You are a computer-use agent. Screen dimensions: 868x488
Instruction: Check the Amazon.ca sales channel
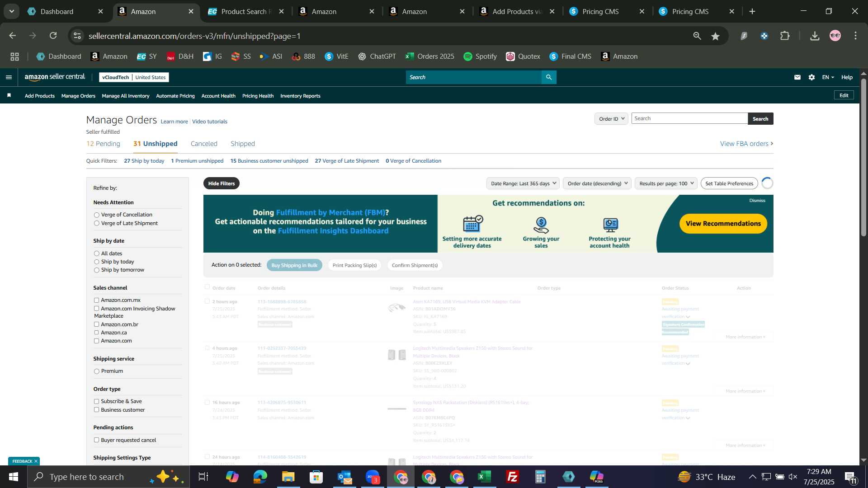(x=96, y=333)
